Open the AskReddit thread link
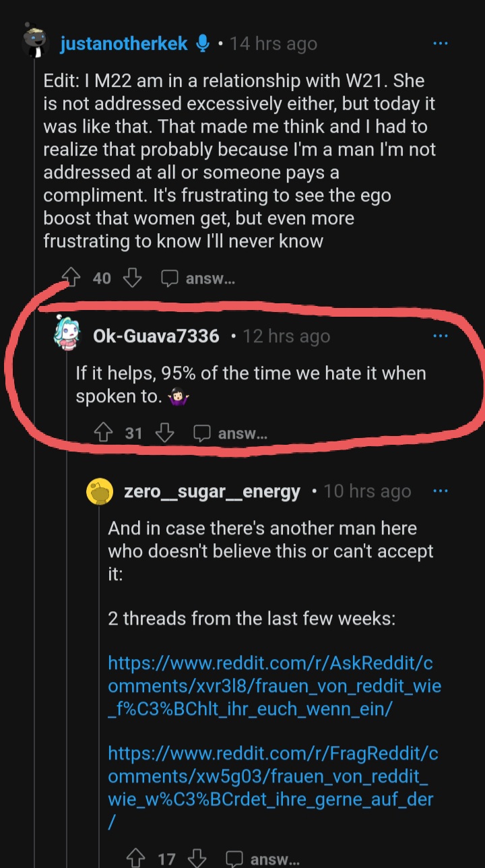The height and width of the screenshot is (868, 485). click(275, 686)
